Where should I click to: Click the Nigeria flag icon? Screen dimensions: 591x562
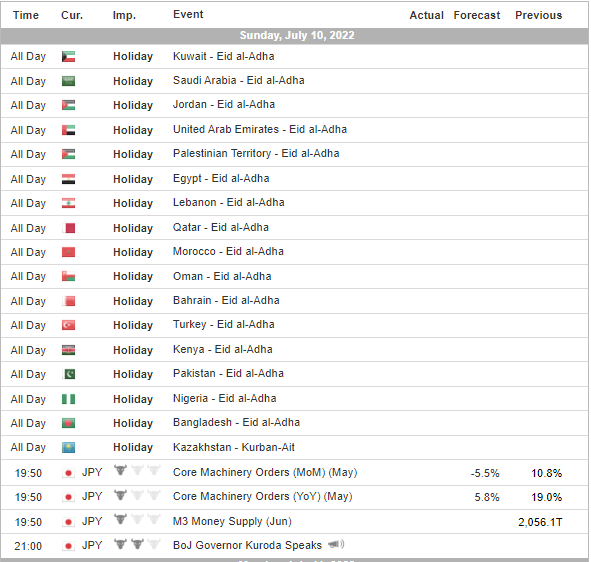pyautogui.click(x=69, y=399)
